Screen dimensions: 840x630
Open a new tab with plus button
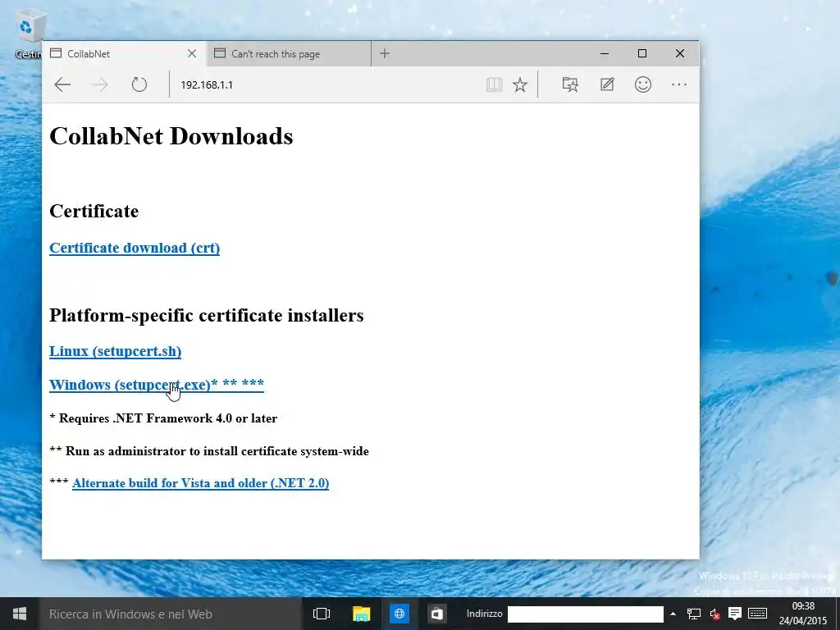(x=385, y=53)
